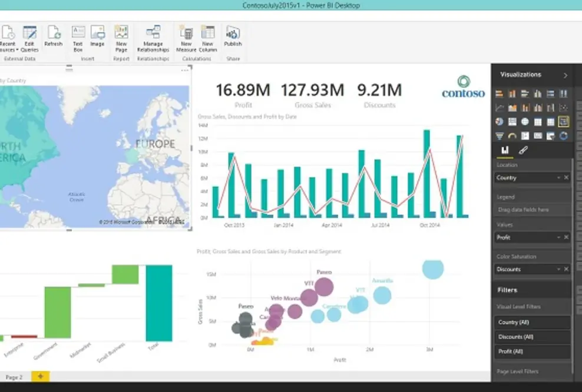
Task: Select the waterfall chart visualization
Action: (550, 108)
